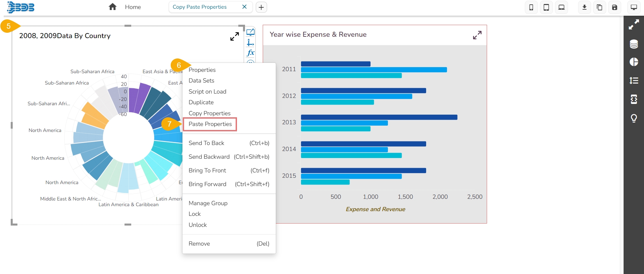Save the dashboard with floppy disk icon

[615, 7]
